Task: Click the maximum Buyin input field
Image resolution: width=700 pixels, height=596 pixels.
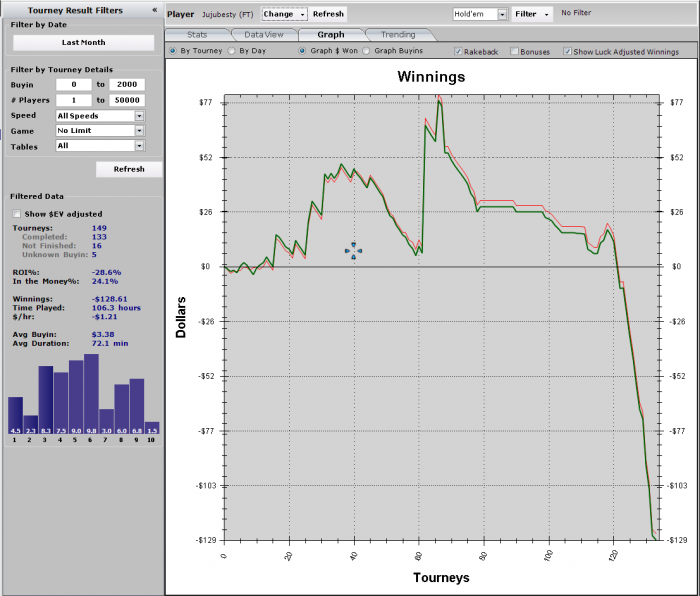Action: (x=127, y=84)
